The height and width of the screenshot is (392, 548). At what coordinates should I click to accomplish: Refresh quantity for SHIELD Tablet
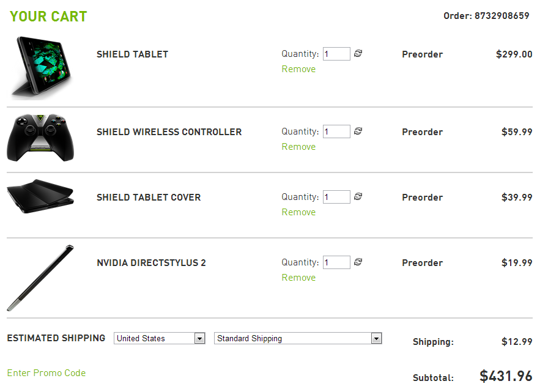tap(358, 53)
